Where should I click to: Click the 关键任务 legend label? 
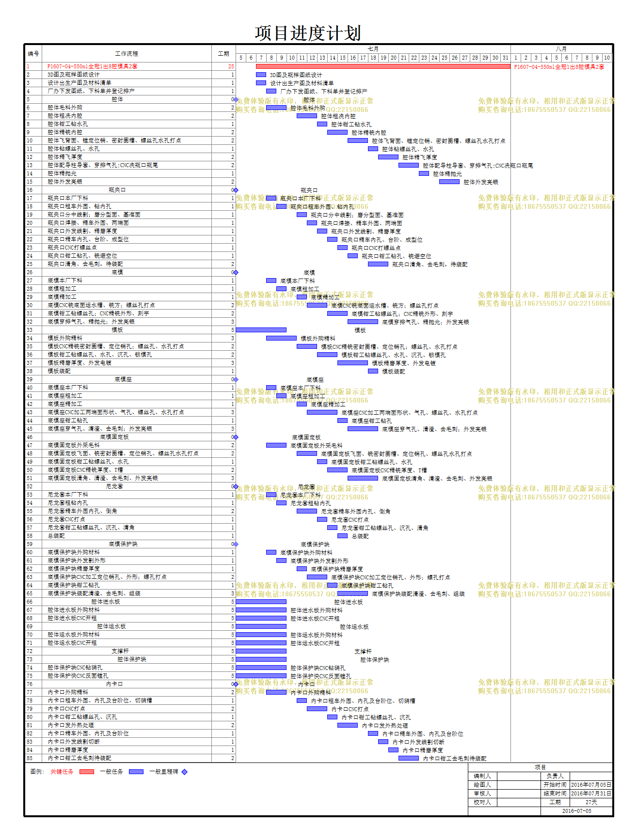(x=62, y=772)
